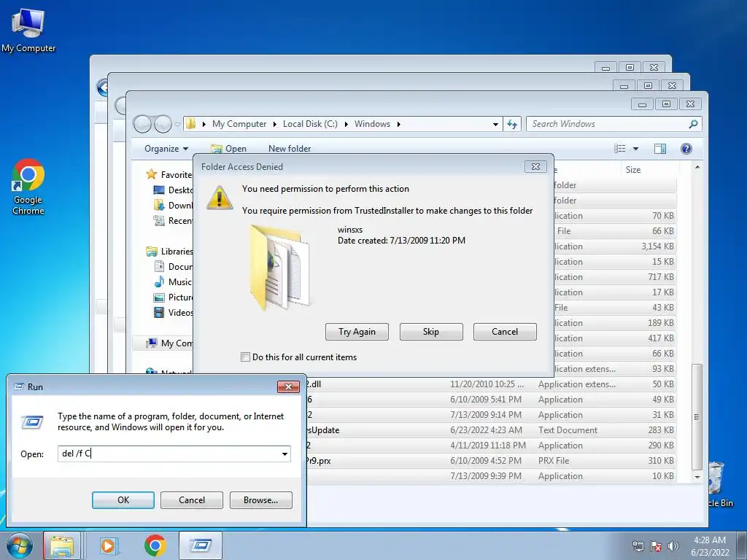
Task: Click Skip in Folder Access Denied dialog
Action: 431,332
